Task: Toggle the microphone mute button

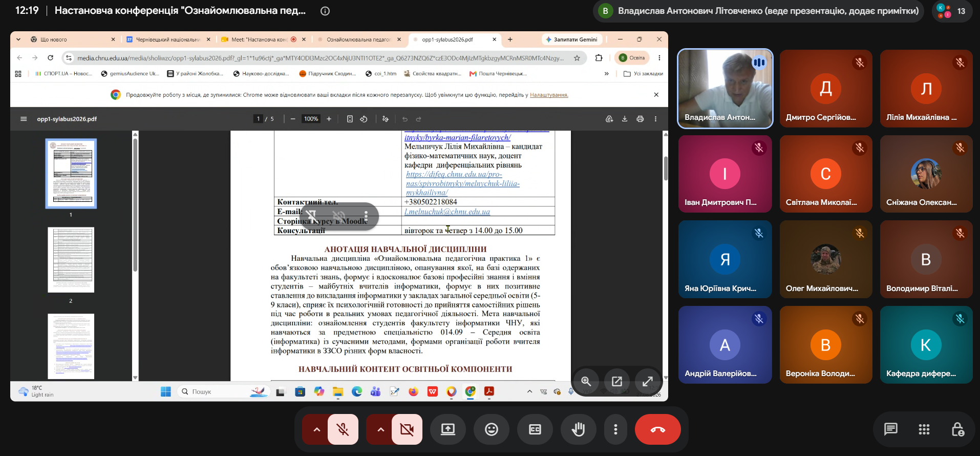Action: (x=343, y=429)
